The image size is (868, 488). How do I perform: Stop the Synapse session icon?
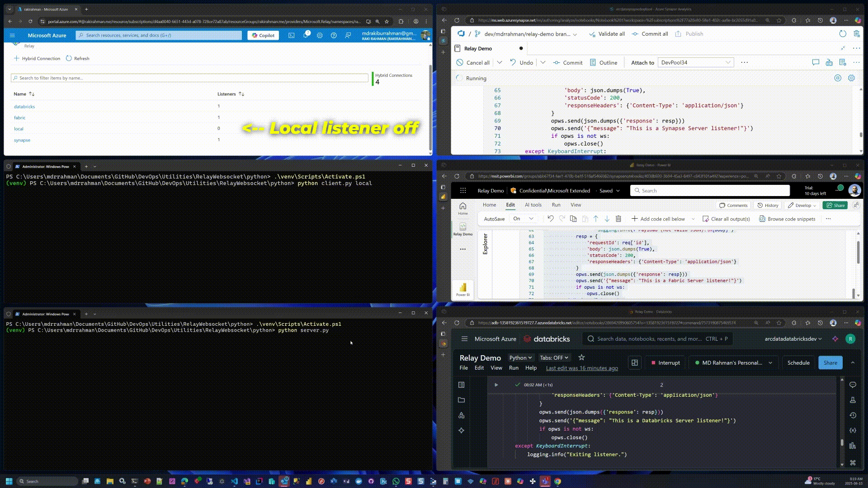838,78
